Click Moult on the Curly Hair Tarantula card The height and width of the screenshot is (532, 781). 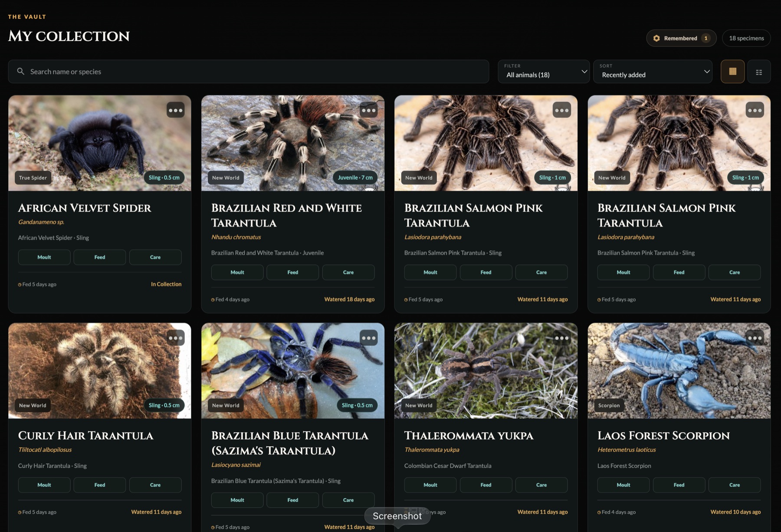(x=44, y=485)
